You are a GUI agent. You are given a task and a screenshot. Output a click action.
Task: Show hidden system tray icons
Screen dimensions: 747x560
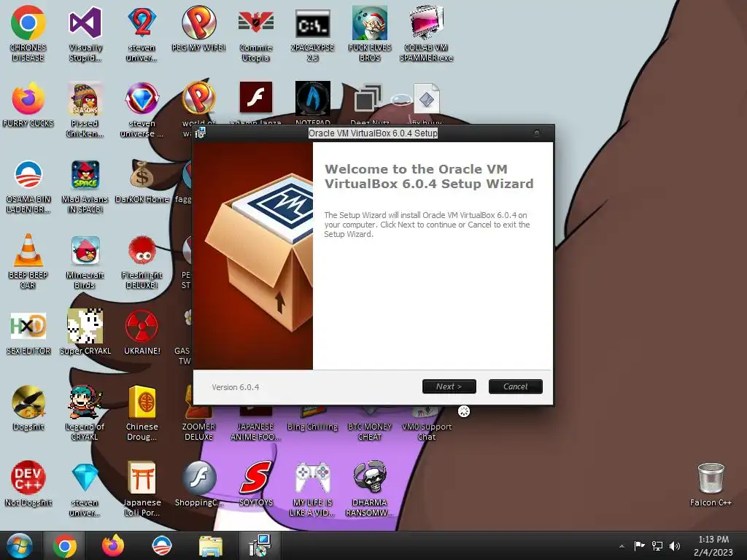coord(622,546)
